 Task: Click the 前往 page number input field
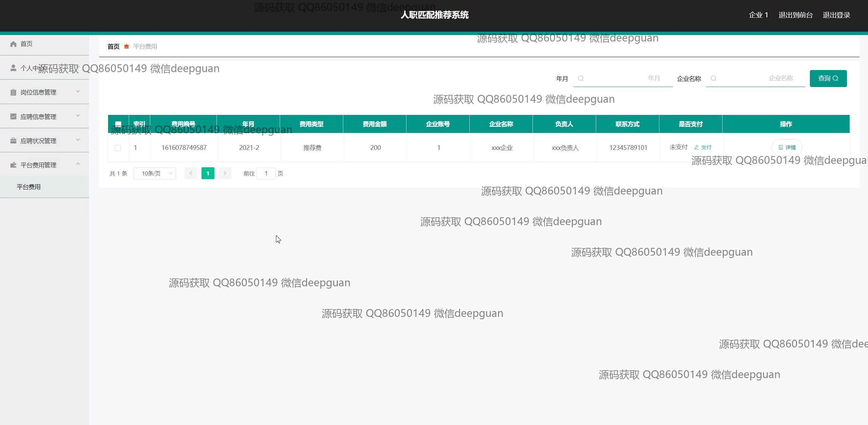pos(266,173)
